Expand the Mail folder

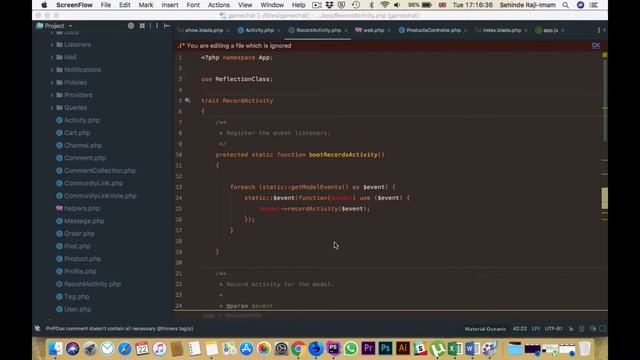tap(52, 57)
